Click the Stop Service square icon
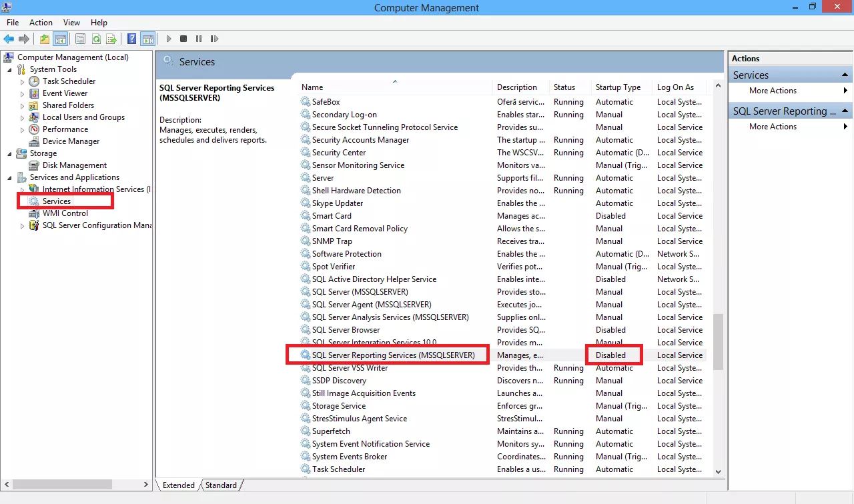 183,39
